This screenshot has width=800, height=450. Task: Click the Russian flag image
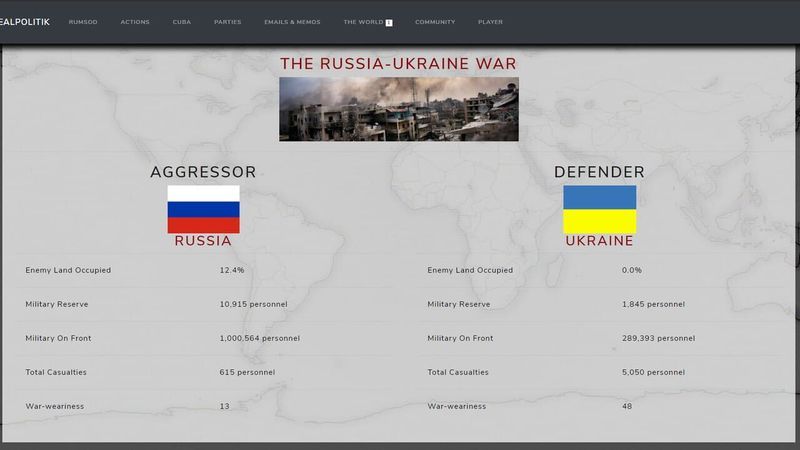203,209
